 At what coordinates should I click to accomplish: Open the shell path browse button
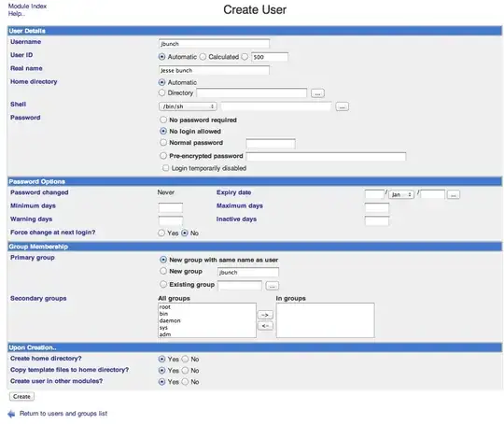click(342, 106)
